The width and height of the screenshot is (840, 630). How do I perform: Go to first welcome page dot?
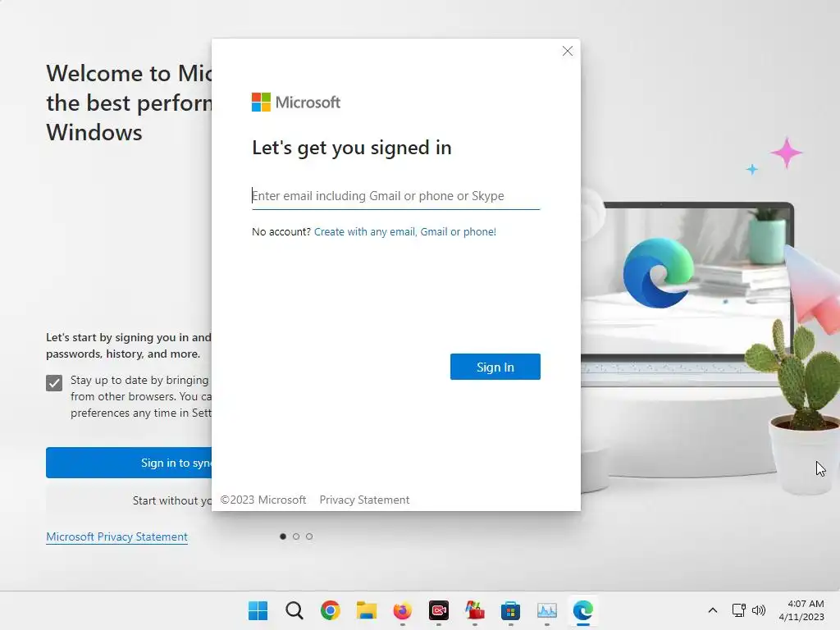[283, 536]
